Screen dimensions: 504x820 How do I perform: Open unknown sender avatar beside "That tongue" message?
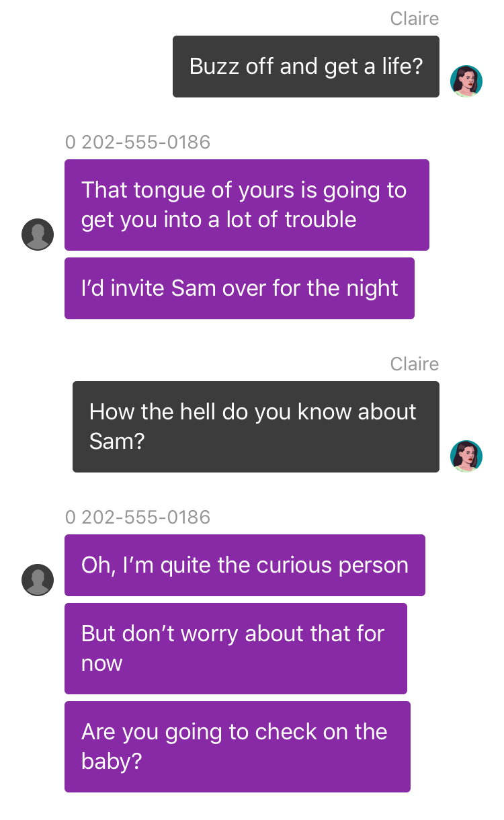click(x=38, y=235)
